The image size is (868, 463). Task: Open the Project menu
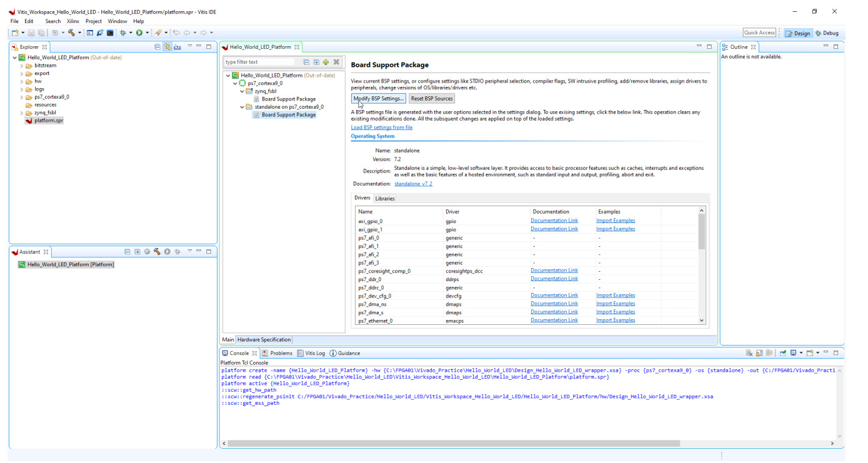click(x=94, y=21)
